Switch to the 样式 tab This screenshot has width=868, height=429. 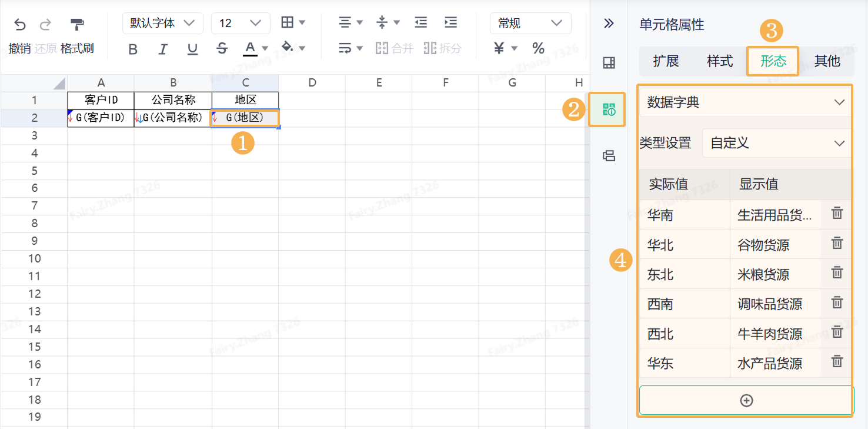[x=720, y=61]
